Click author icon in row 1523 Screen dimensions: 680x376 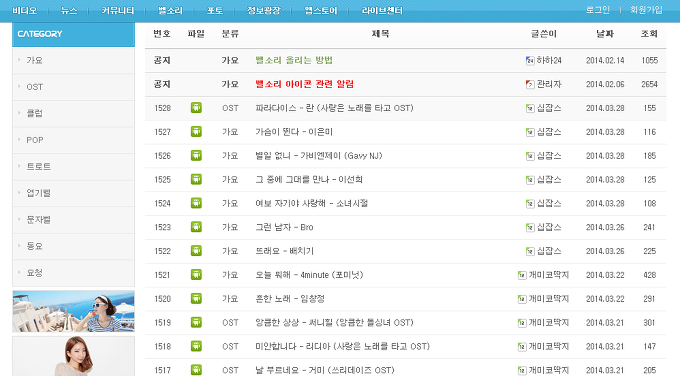[530, 228]
